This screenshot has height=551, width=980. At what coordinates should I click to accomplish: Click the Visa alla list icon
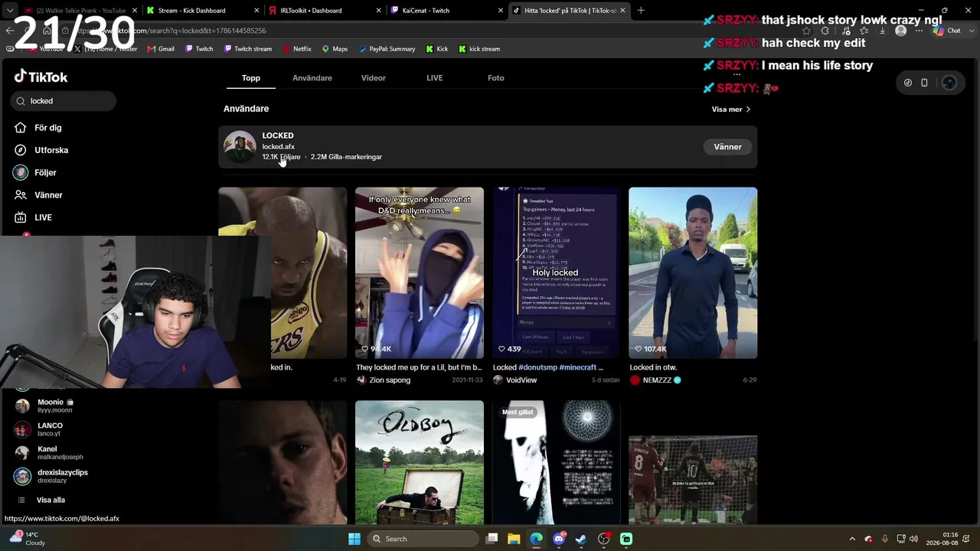pos(21,500)
